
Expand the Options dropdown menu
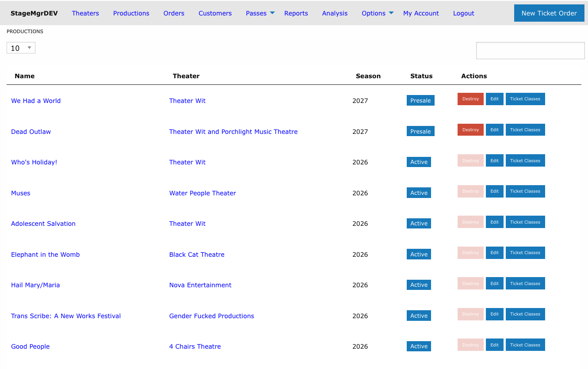pos(378,13)
